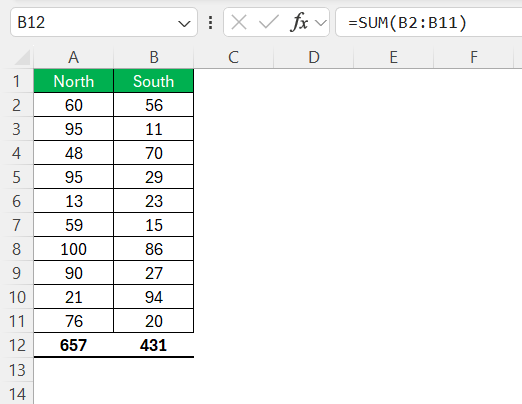Select row 1 header
Screen dimensions: 522x404
click(17, 81)
